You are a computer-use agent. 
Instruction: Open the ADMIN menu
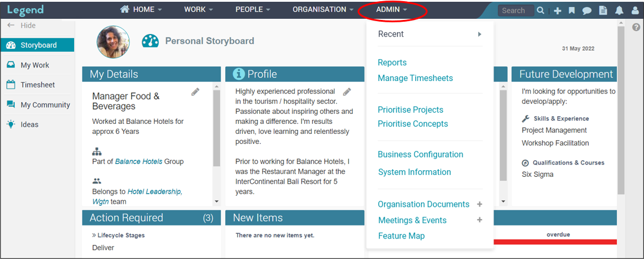392,9
